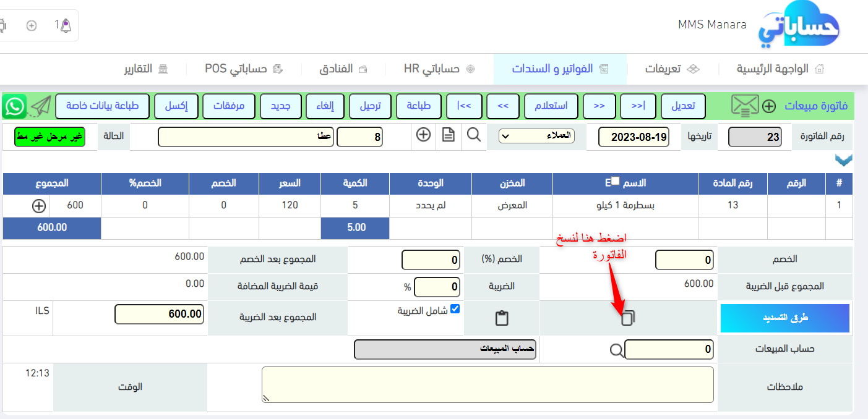The height and width of the screenshot is (419, 868).
Task: Search customers with magnifier icon
Action: (474, 135)
